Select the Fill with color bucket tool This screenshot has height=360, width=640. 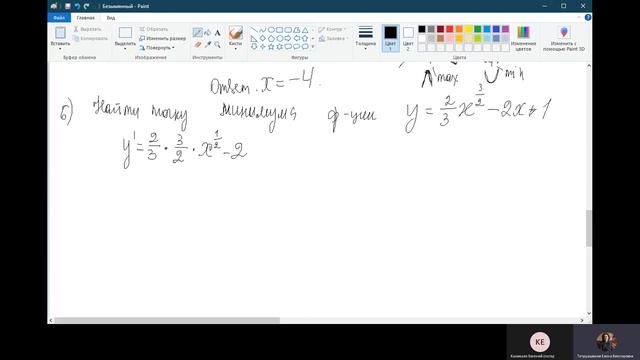tap(207, 33)
